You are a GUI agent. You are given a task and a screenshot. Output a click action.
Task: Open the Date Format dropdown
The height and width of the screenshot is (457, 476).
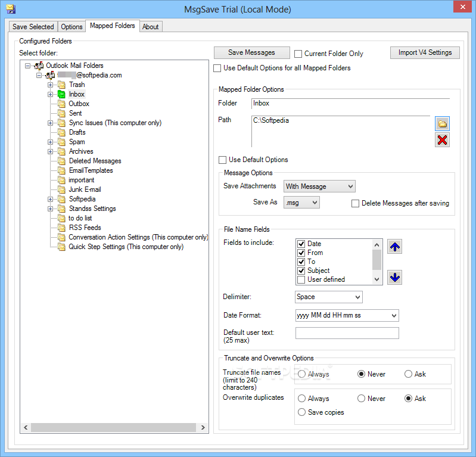[347, 316]
